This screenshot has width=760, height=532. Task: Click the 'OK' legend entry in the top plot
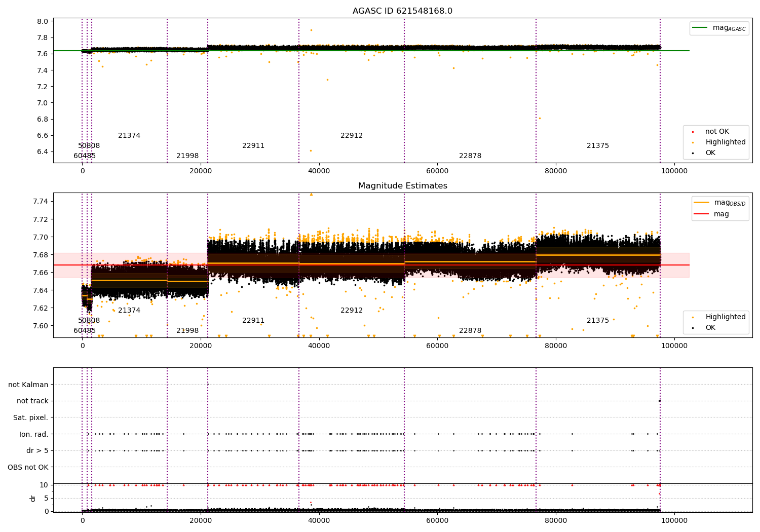click(x=710, y=153)
